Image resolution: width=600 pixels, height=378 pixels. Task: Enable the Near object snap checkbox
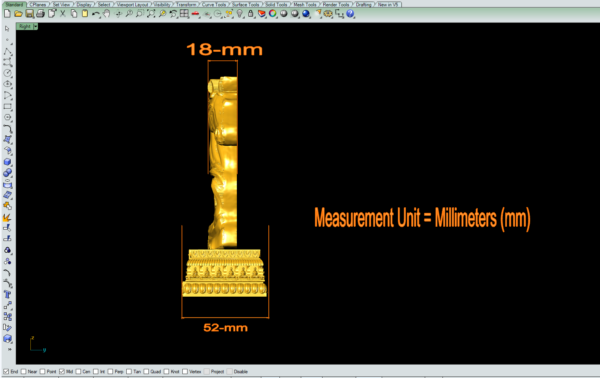[x=24, y=371]
